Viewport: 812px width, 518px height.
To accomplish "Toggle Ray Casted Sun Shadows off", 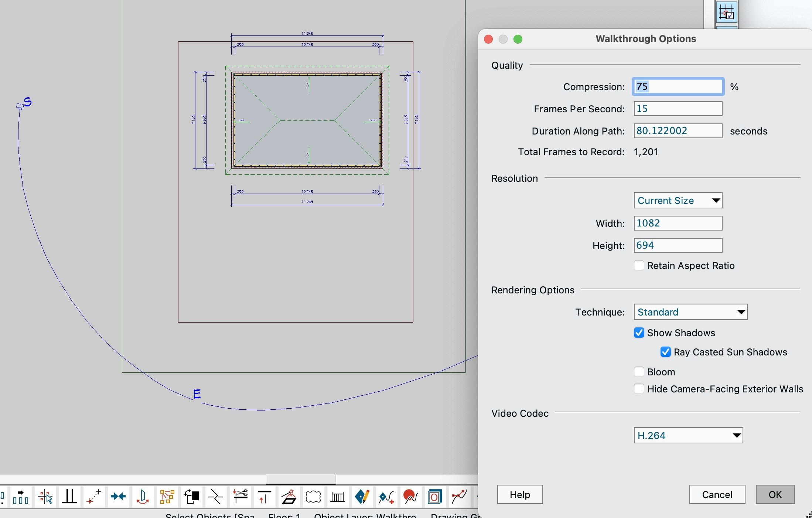I will pos(666,352).
